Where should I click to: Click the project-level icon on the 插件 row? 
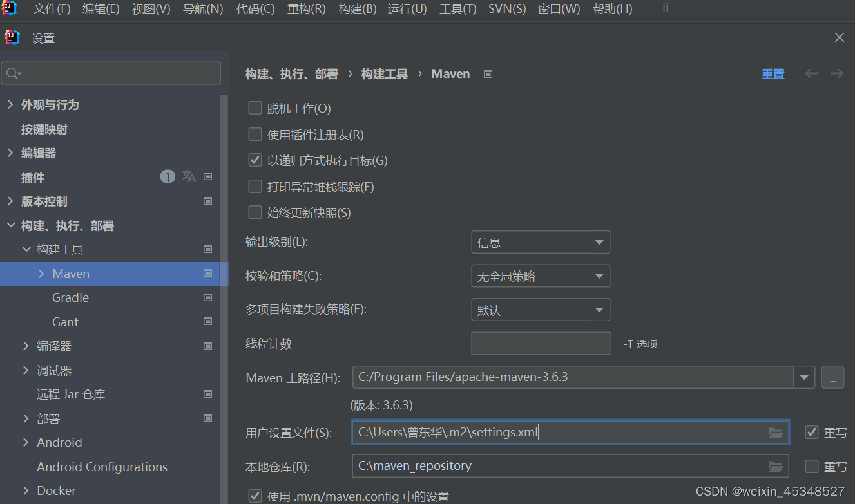click(x=207, y=176)
